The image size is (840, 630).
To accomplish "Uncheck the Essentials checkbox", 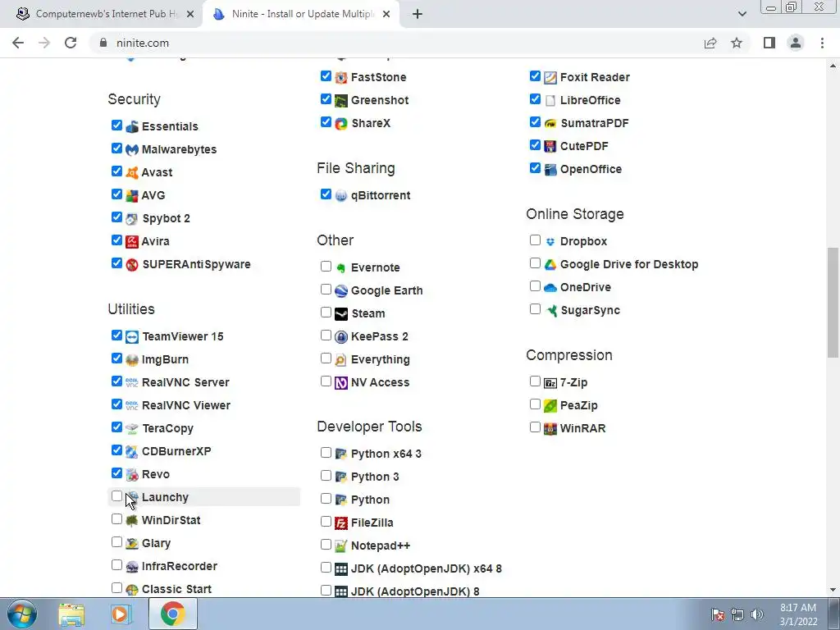I will (x=116, y=126).
